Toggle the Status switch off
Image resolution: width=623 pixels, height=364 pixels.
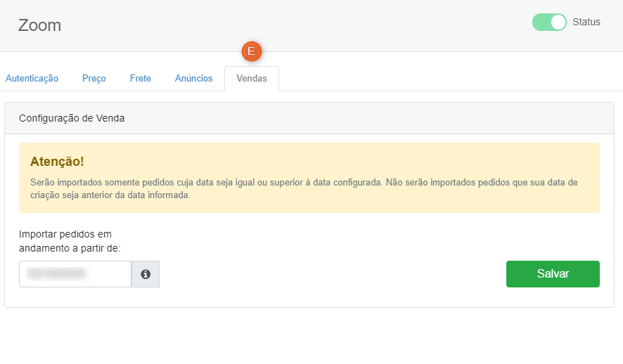point(549,22)
